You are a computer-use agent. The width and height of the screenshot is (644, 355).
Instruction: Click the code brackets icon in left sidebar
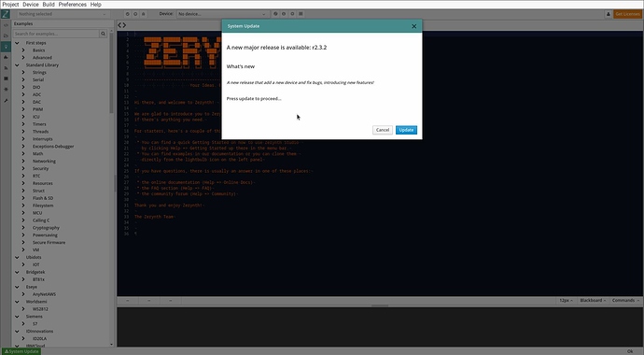tap(6, 25)
